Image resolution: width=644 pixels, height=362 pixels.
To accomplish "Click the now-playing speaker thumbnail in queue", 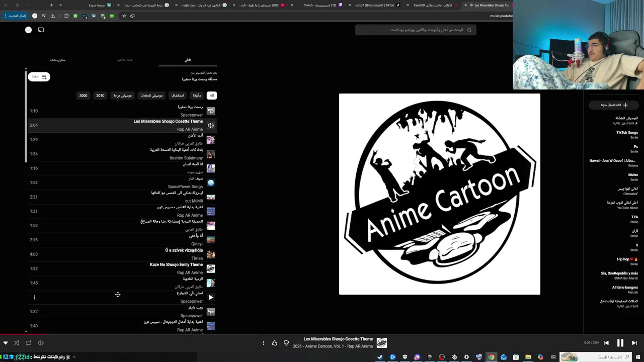I will (x=211, y=125).
